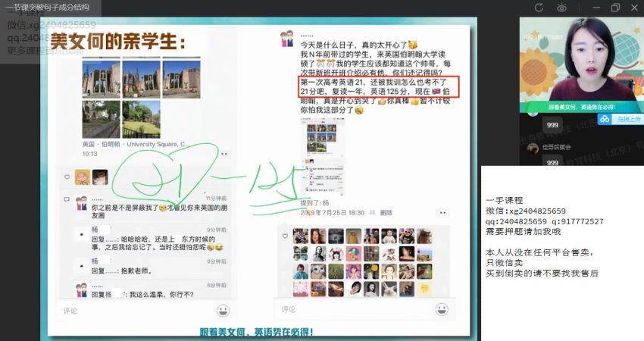Open the two-dot menu beside the 10:13 timestamp
The height and width of the screenshot is (341, 644).
[x=224, y=154]
